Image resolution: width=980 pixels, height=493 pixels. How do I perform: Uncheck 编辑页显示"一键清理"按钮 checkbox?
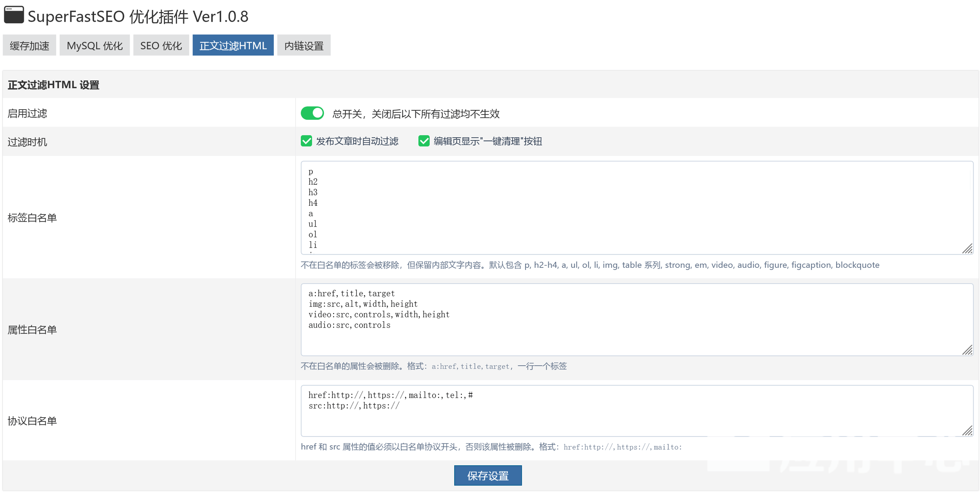click(x=424, y=141)
